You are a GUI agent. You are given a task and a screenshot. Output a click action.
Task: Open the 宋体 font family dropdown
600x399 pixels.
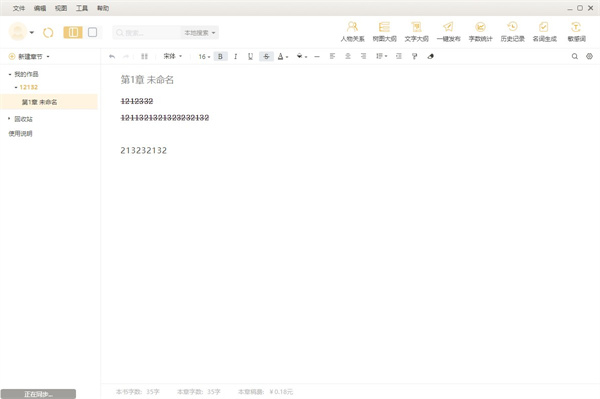(173, 56)
